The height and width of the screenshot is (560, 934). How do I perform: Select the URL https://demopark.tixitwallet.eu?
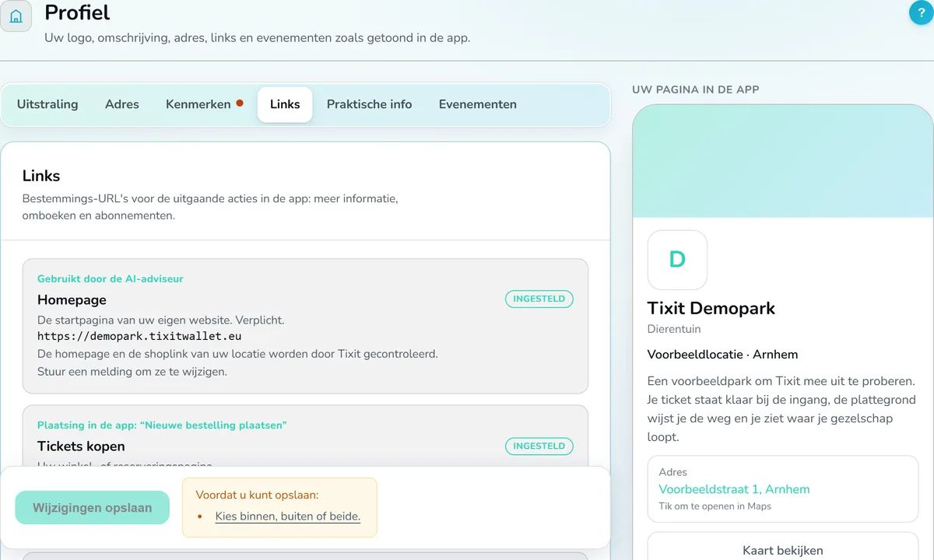pyautogui.click(x=139, y=337)
